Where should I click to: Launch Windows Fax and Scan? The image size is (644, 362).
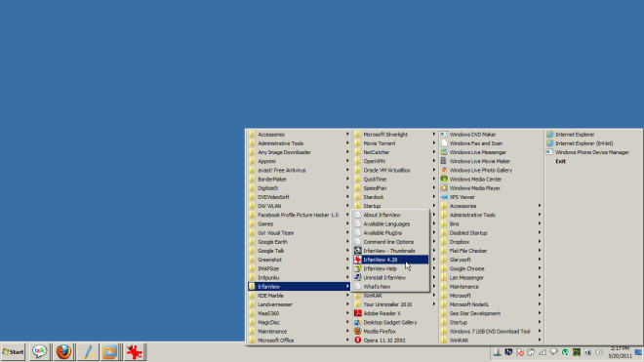pyautogui.click(x=491, y=143)
